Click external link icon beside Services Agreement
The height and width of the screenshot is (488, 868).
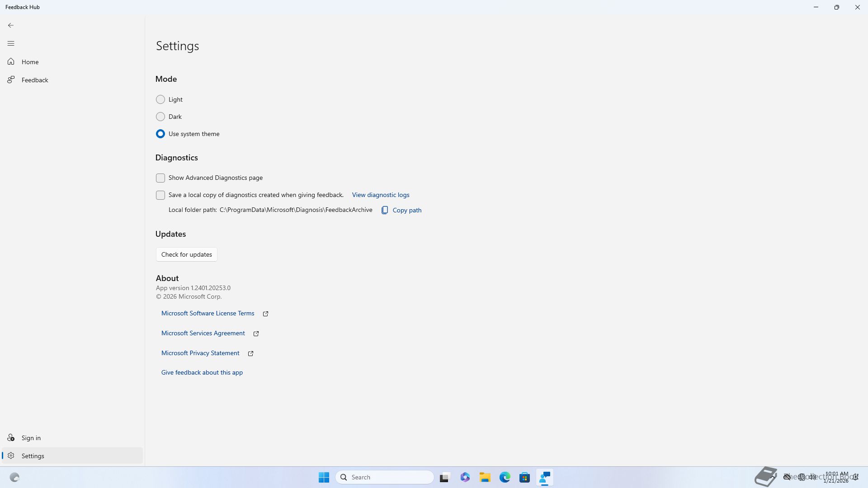pos(256,333)
